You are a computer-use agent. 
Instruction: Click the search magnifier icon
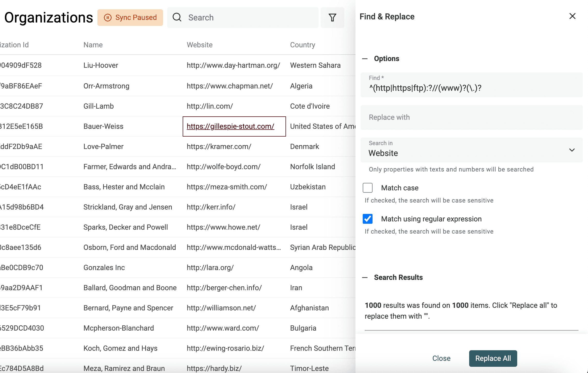coord(177,18)
